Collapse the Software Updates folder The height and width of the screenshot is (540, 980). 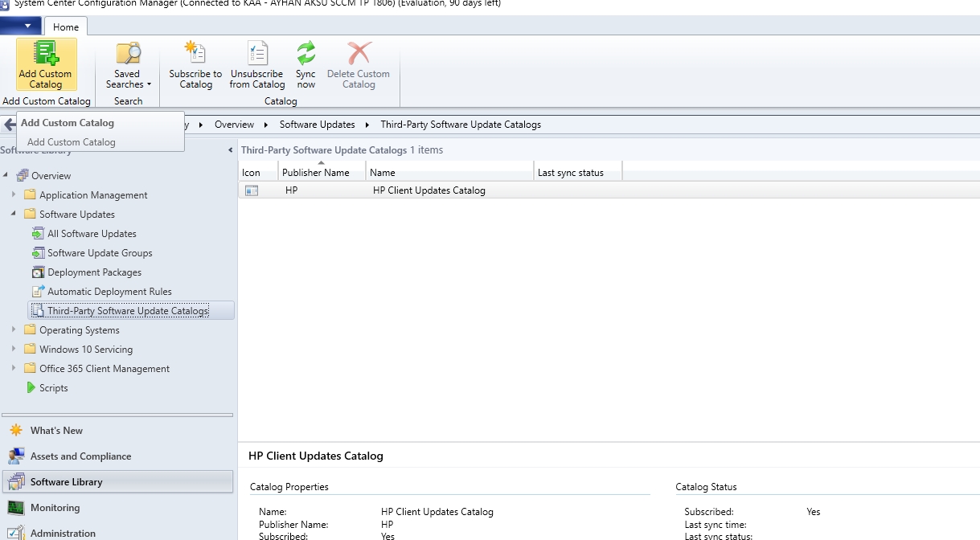[14, 214]
